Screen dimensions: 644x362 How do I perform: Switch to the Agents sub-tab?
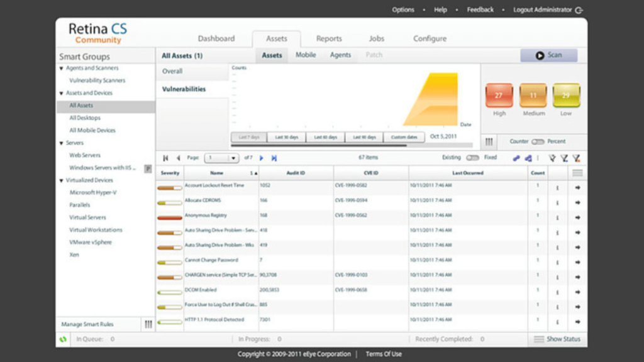(340, 55)
